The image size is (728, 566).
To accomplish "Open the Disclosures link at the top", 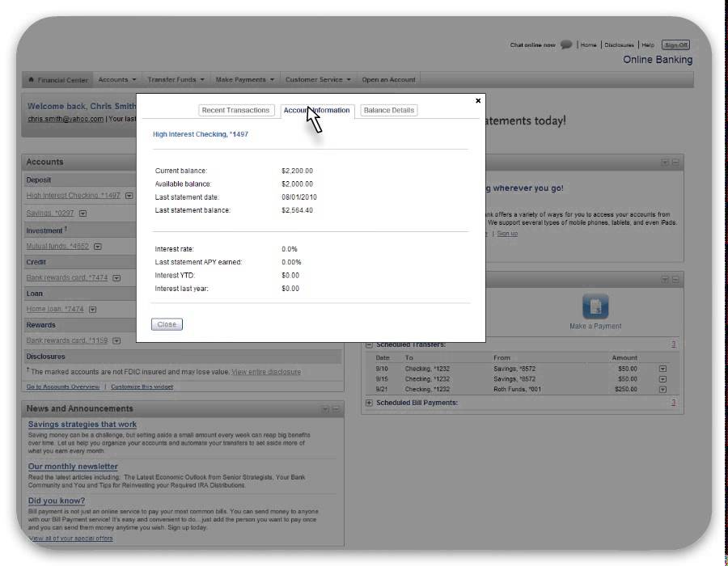I will 619,45.
